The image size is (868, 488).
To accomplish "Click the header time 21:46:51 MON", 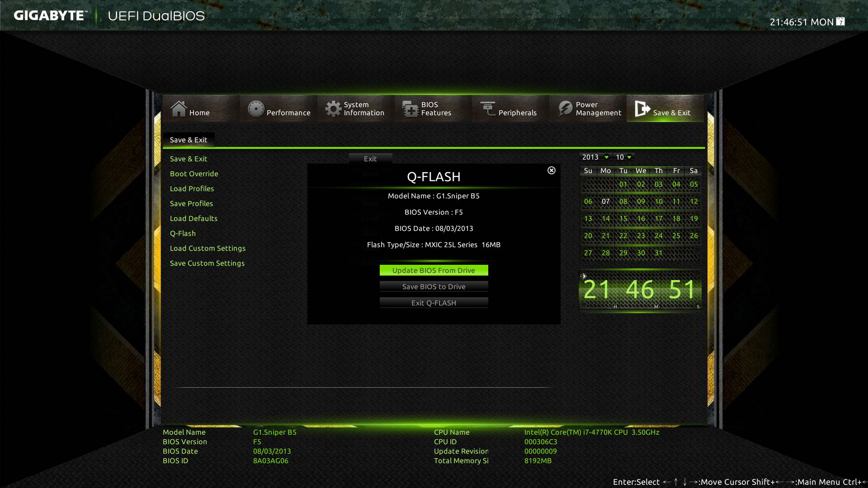I will (802, 22).
